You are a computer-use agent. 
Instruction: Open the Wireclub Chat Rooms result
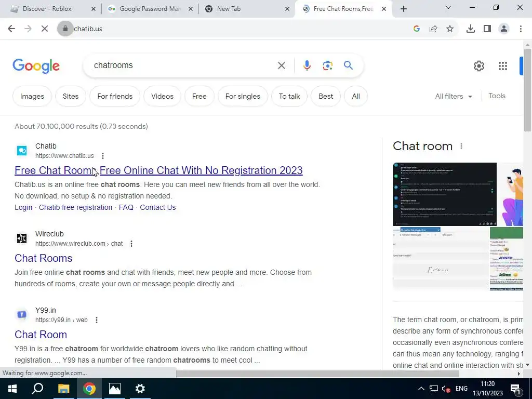click(x=44, y=258)
